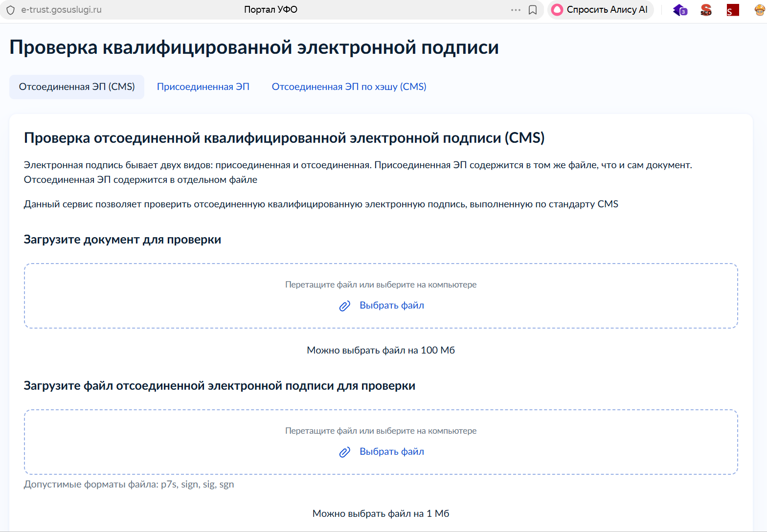767x532 pixels.
Task: Click the shield site-security icon in address bar
Action: [x=10, y=10]
